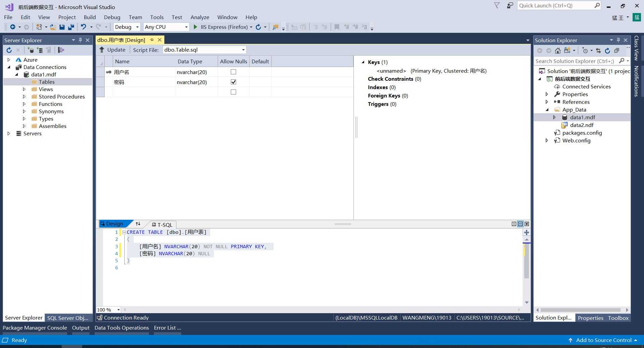Refresh the Server Explorer tree

pyautogui.click(x=9, y=50)
